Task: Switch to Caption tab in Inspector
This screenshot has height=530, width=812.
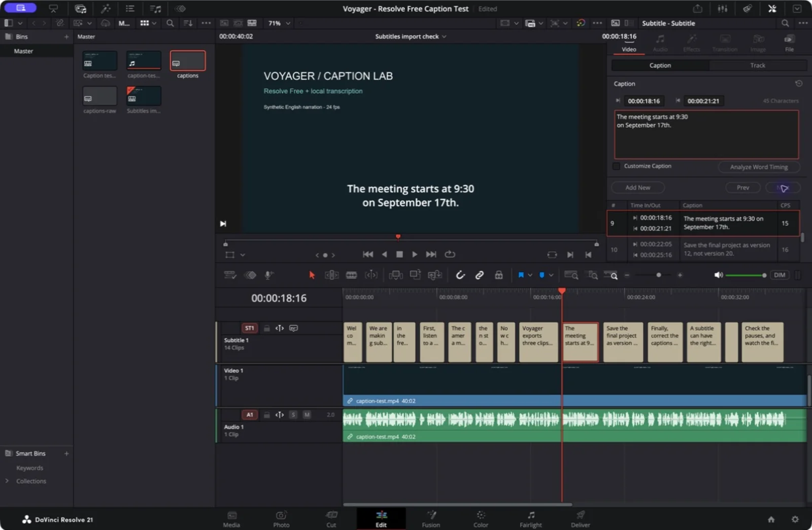Action: tap(660, 65)
